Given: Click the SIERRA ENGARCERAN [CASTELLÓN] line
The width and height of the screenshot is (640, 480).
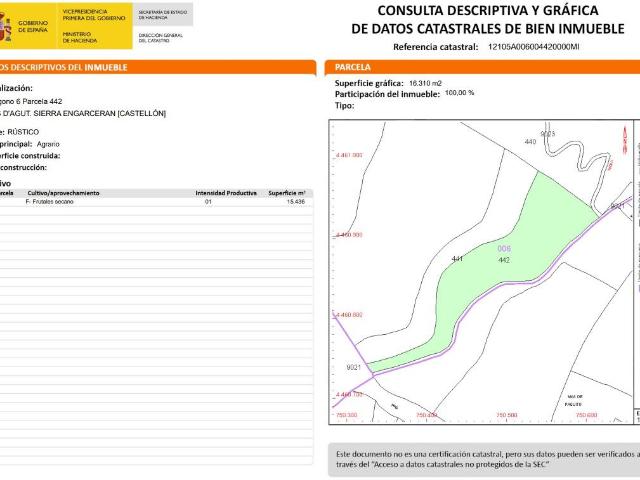Looking at the screenshot, I should pos(83,113).
